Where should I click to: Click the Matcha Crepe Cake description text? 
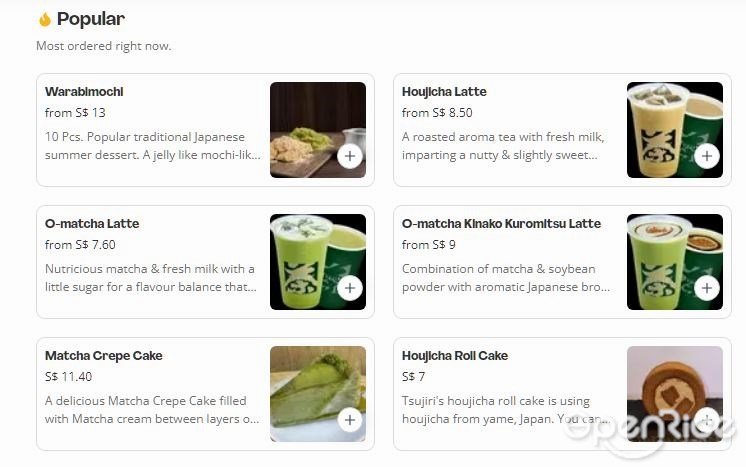click(x=152, y=410)
